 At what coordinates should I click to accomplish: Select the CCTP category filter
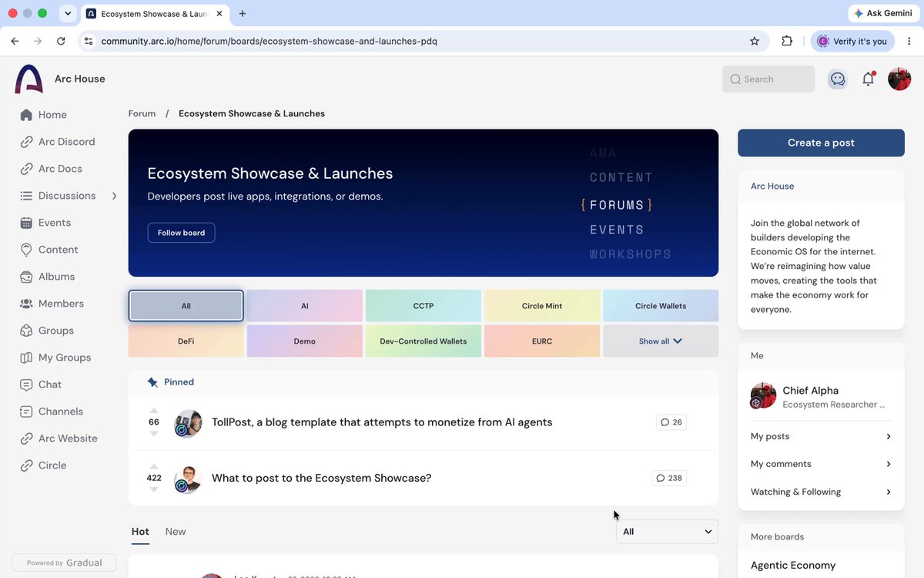pyautogui.click(x=423, y=306)
